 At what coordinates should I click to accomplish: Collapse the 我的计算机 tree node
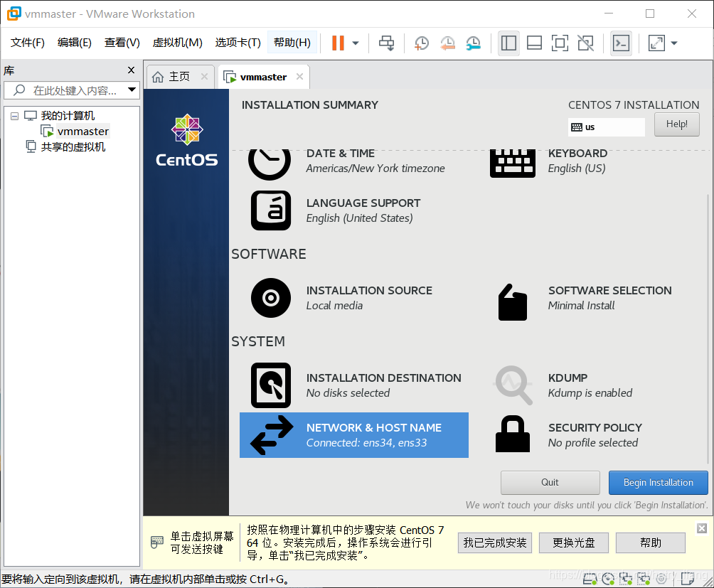click(x=14, y=116)
